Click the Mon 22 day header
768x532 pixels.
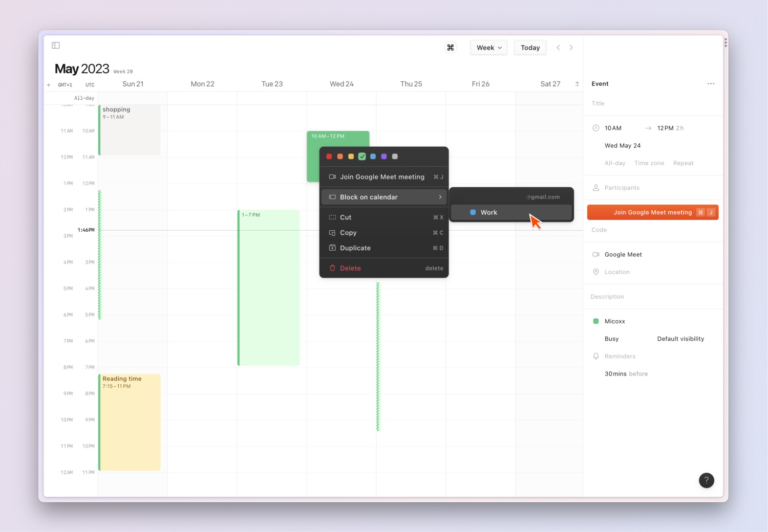point(203,84)
